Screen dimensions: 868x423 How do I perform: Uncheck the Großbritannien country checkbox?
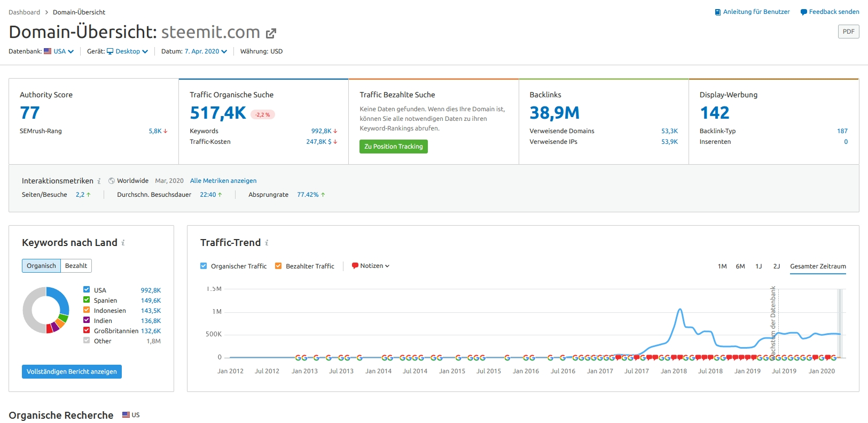[87, 330]
